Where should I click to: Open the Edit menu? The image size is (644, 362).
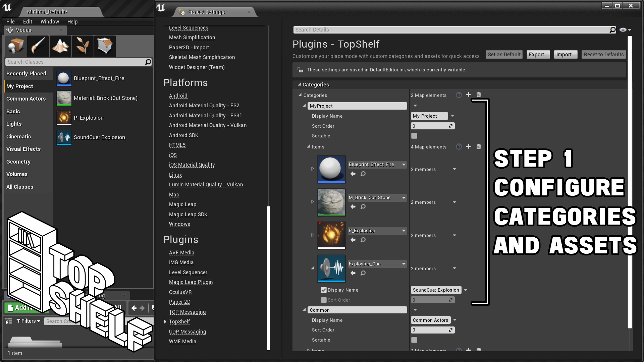click(x=28, y=21)
